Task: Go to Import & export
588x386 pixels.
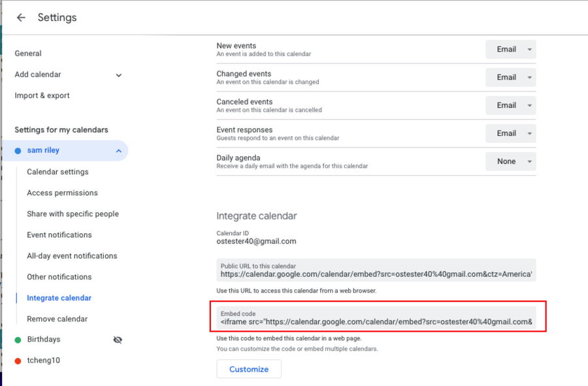Action: pos(42,95)
